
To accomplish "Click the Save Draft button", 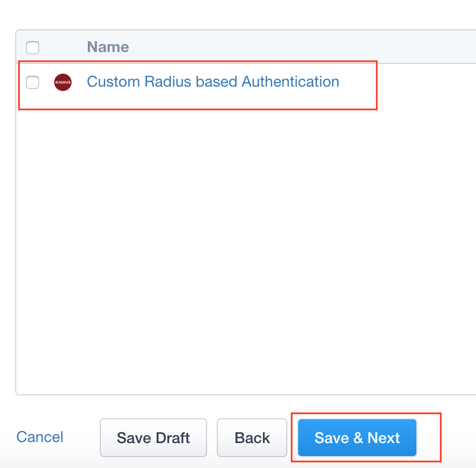I will coord(153,437).
